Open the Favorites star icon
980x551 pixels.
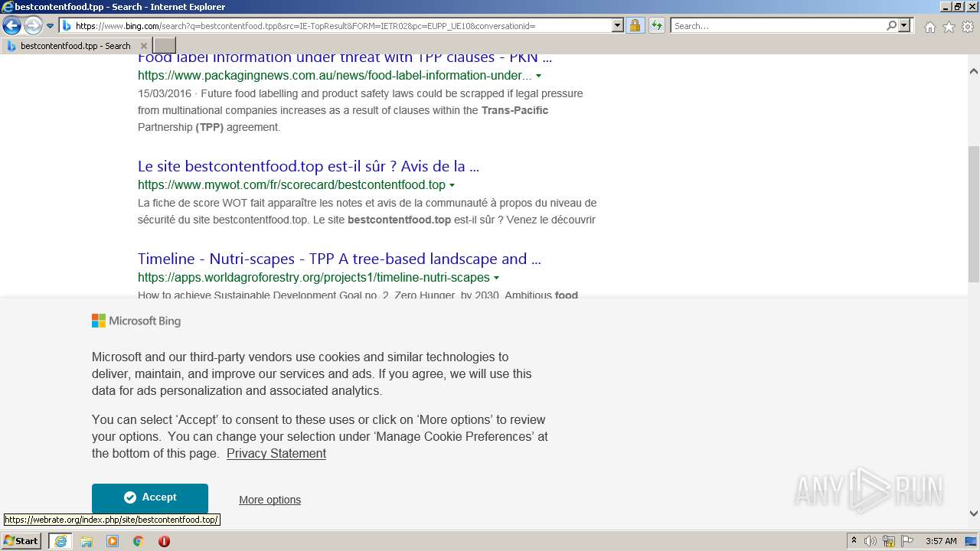coord(949,27)
